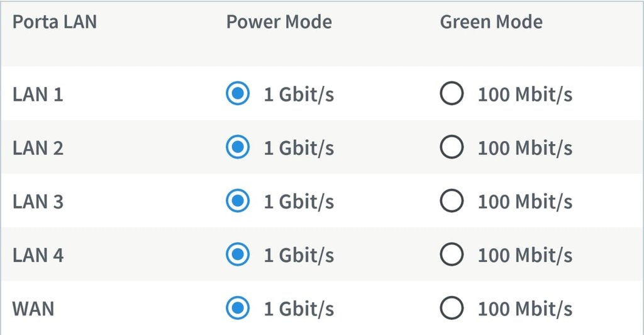Switch WAN port to 100 Mbit/s
Image resolution: width=644 pixels, height=335 pixels.
pos(451,309)
